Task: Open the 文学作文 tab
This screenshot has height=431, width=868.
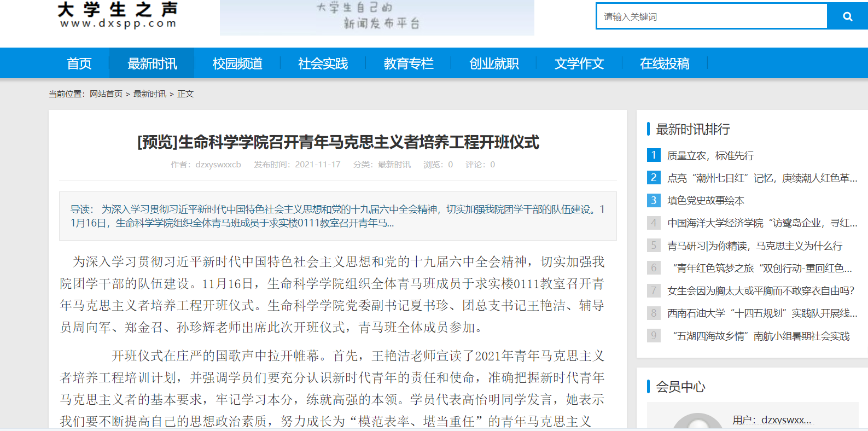Action: click(579, 63)
